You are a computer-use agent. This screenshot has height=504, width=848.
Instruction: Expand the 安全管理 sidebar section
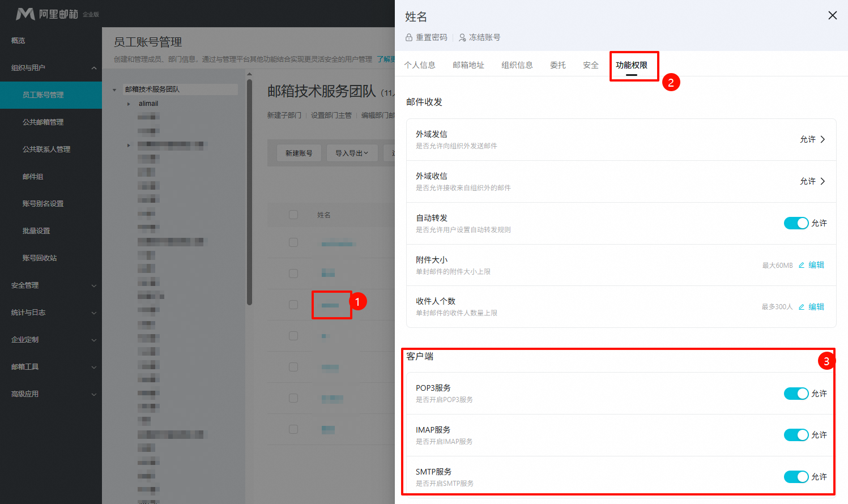(94, 285)
